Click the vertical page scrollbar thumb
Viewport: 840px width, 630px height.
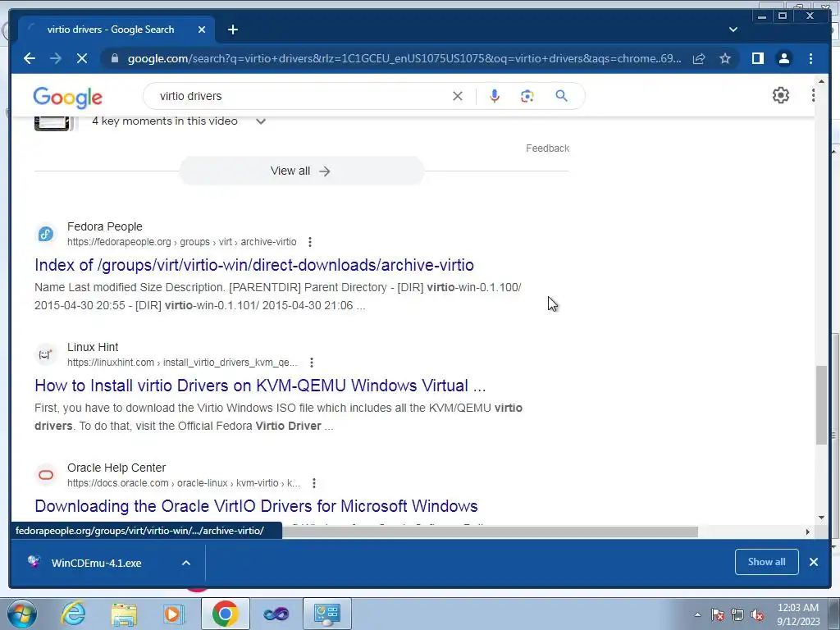tap(821, 404)
